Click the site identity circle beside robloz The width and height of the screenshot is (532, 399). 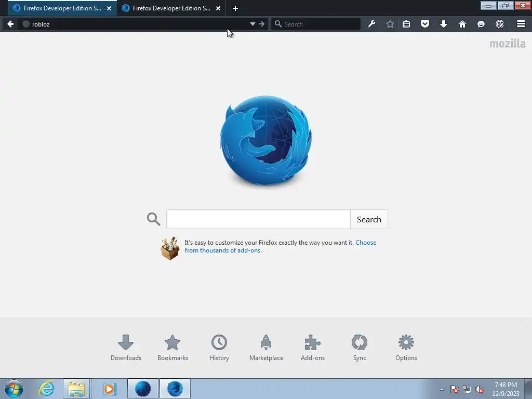[x=26, y=24]
